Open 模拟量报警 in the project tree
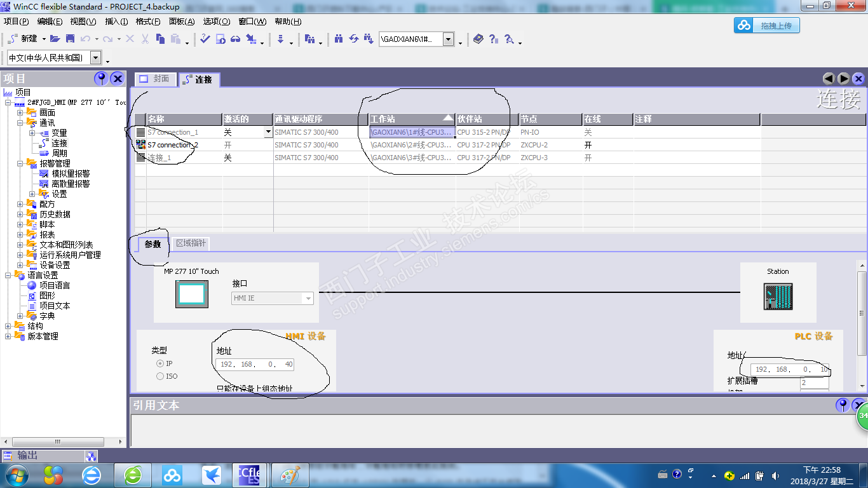868x488 pixels. point(71,173)
